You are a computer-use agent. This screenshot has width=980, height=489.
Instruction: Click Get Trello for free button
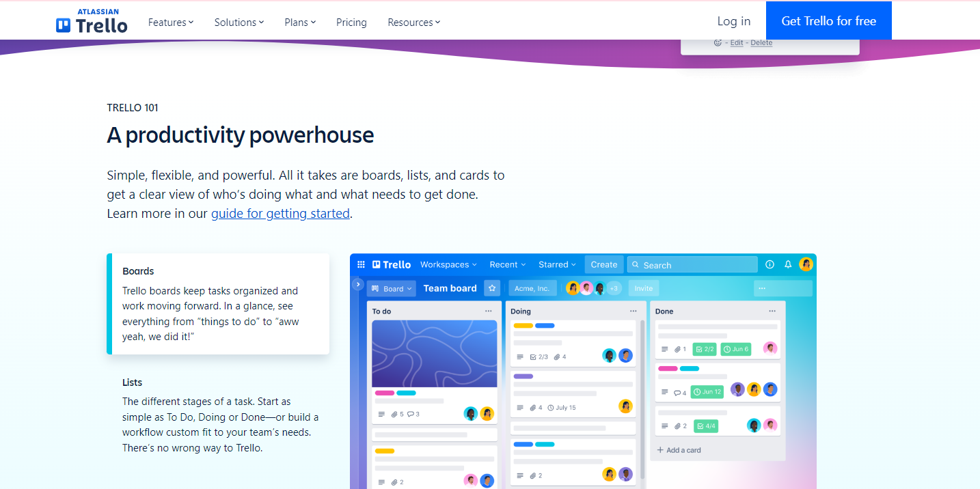click(829, 21)
